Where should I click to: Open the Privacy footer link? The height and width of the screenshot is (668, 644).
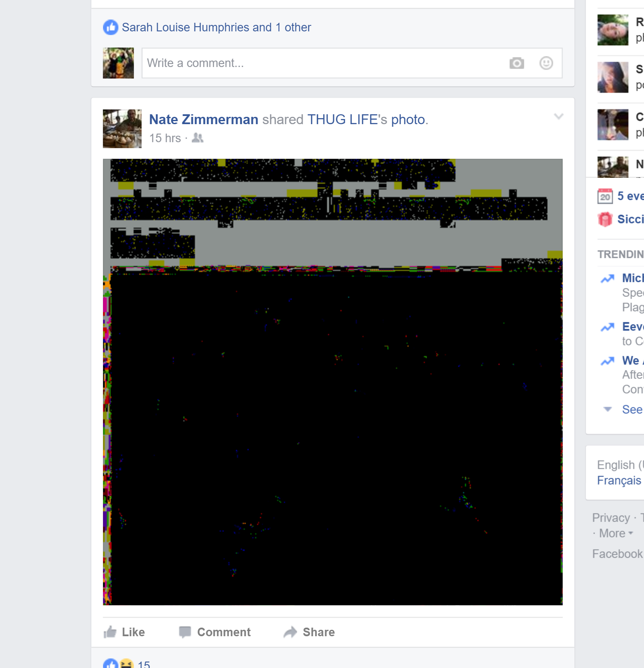point(611,518)
